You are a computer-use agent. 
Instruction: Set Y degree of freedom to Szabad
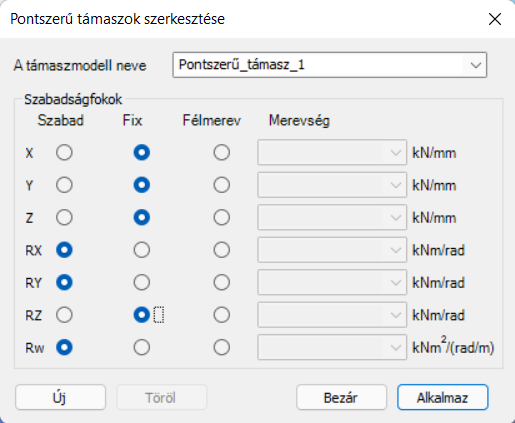(64, 185)
